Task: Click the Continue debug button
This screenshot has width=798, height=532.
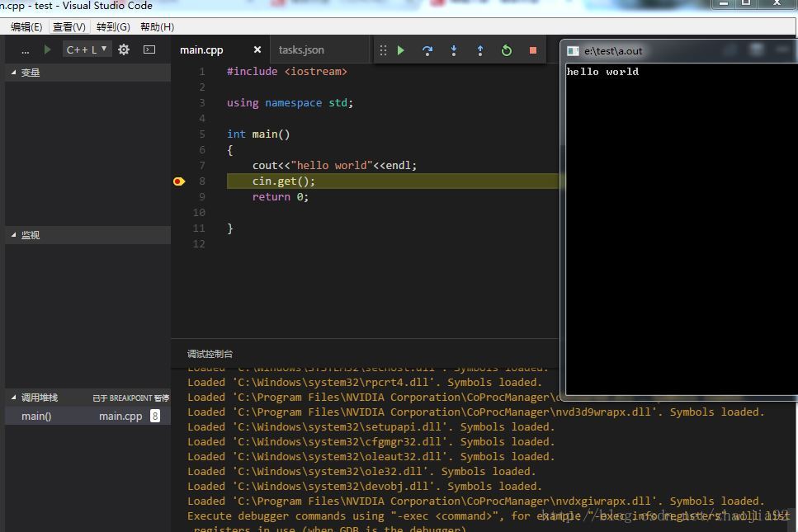Action: [x=401, y=50]
